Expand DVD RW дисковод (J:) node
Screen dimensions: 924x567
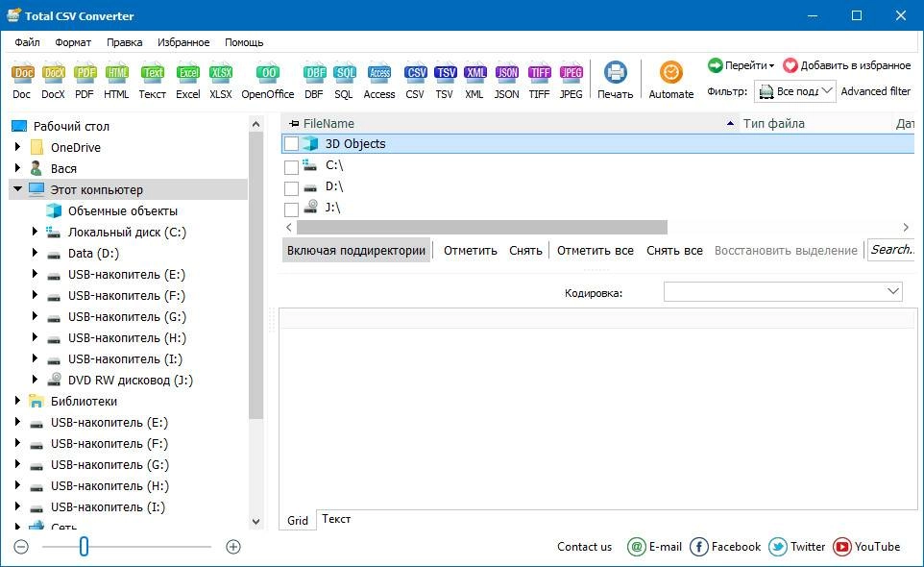click(35, 380)
